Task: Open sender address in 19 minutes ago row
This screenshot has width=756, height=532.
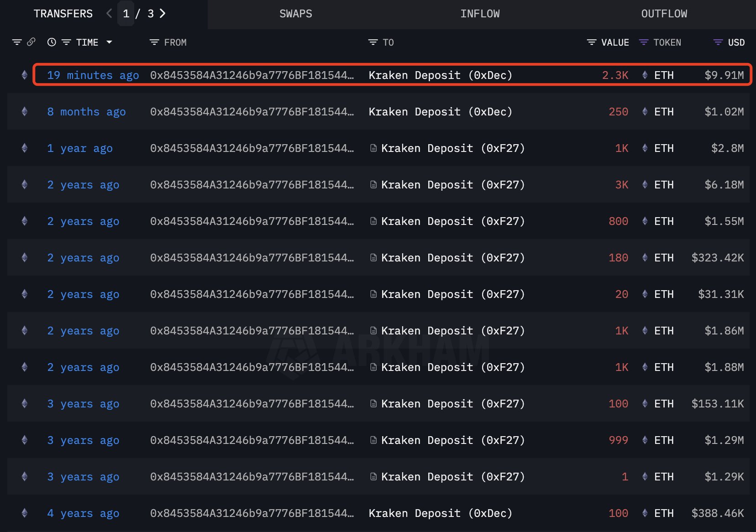Action: 252,75
